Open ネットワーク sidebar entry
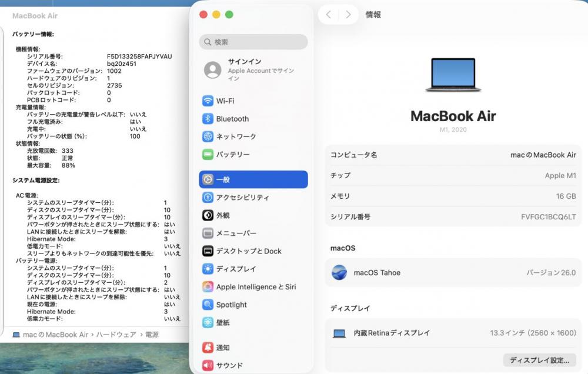 pyautogui.click(x=253, y=136)
